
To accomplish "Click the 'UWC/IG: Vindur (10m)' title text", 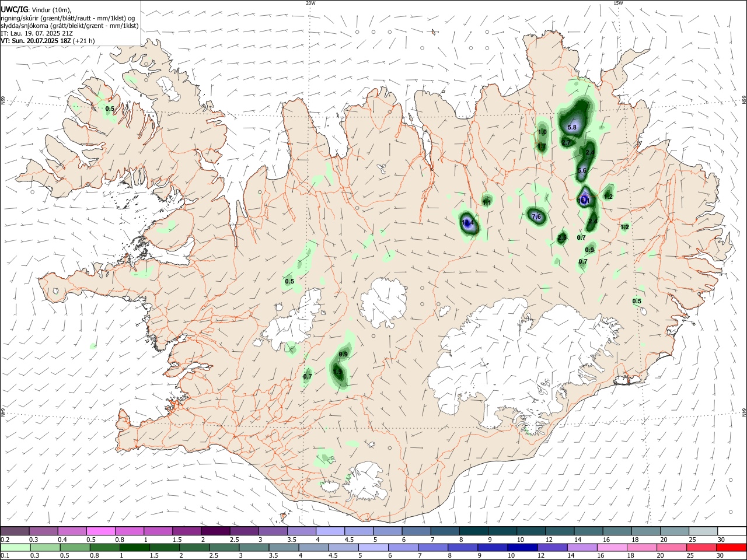I will point(36,9).
